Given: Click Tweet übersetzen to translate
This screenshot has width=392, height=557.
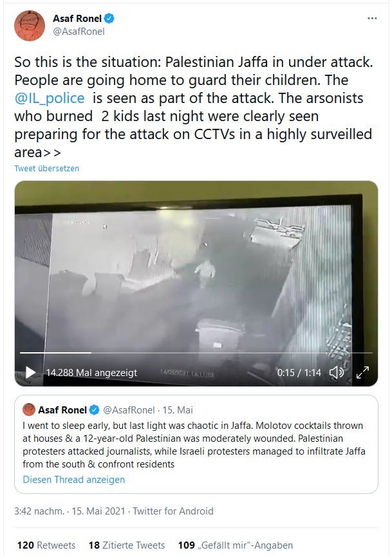Looking at the screenshot, I should point(46,168).
